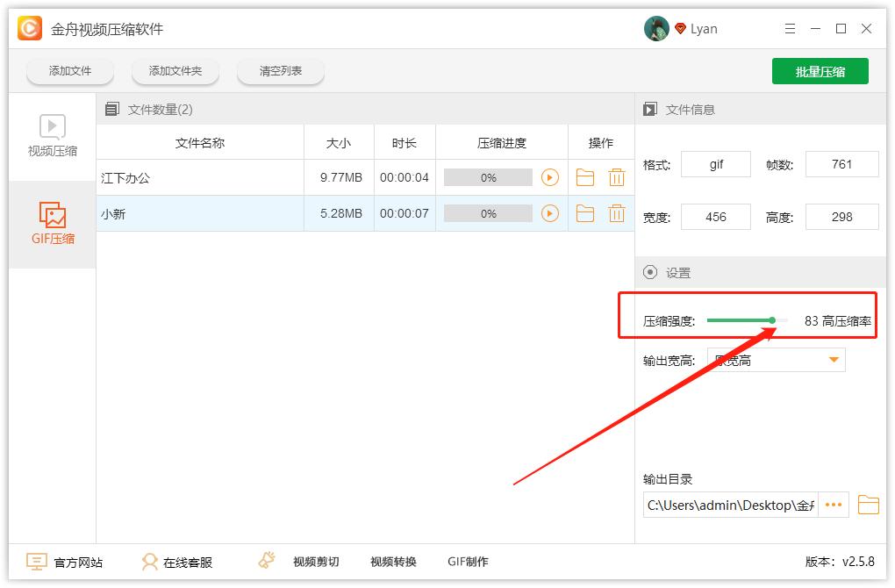This screenshot has height=588, width=895.
Task: Click the green 批量压缩 button
Action: [x=820, y=70]
